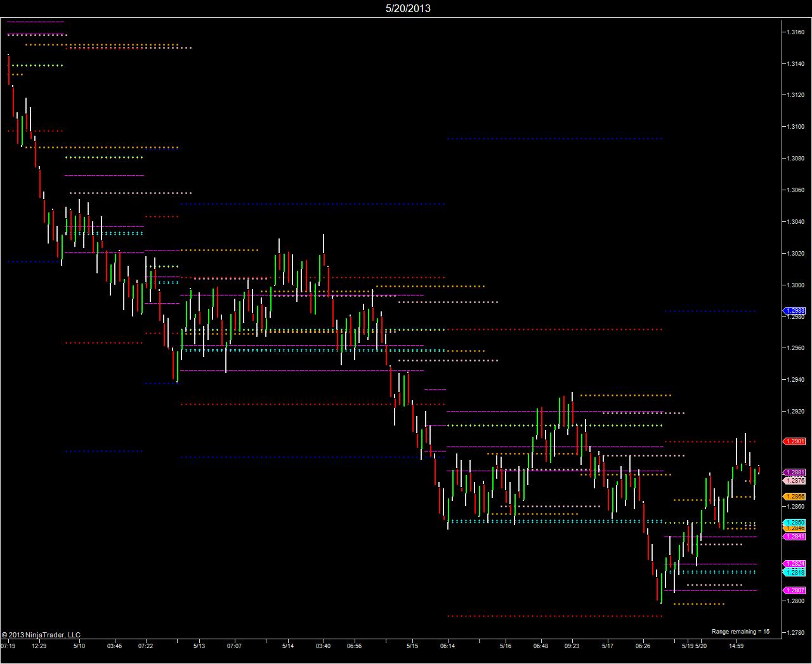Screen dimensions: 812x664
Task: Click the 1.2800 price axis label
Action: 796,601
